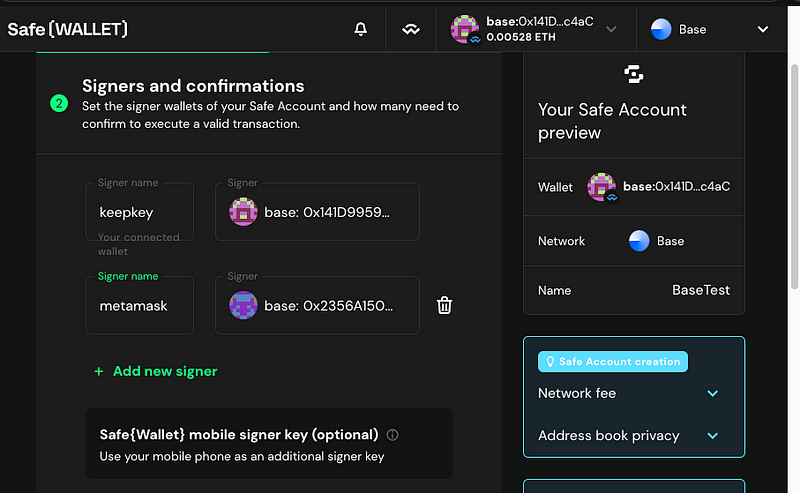Expand the Address book privacy section
The image size is (800, 493).
point(712,435)
